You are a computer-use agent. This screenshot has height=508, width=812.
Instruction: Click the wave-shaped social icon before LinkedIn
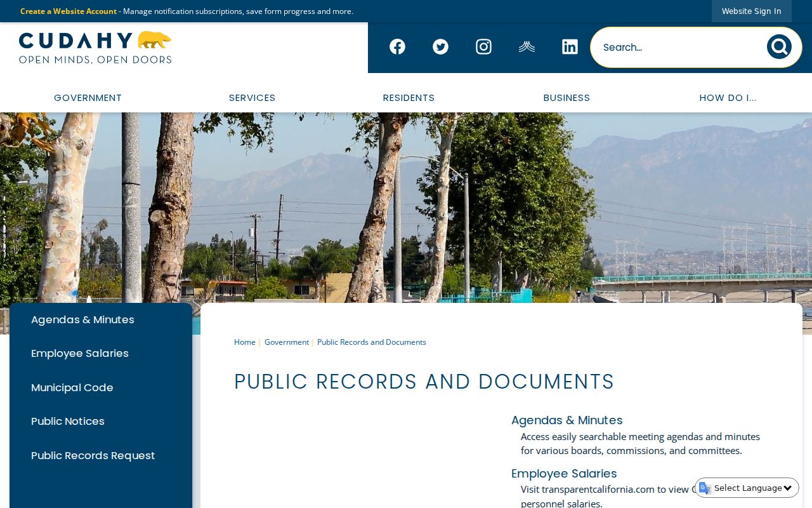[527, 47]
